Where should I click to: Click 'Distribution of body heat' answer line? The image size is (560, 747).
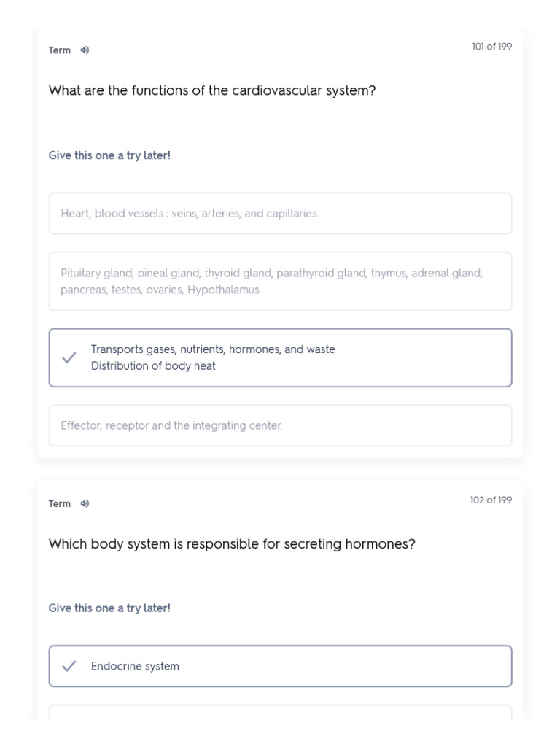(x=153, y=366)
